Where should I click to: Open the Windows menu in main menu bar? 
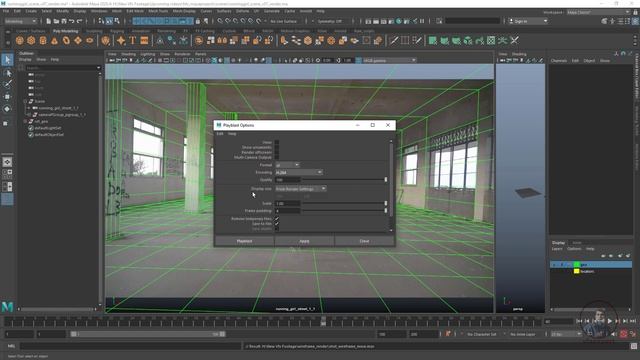pos(99,11)
